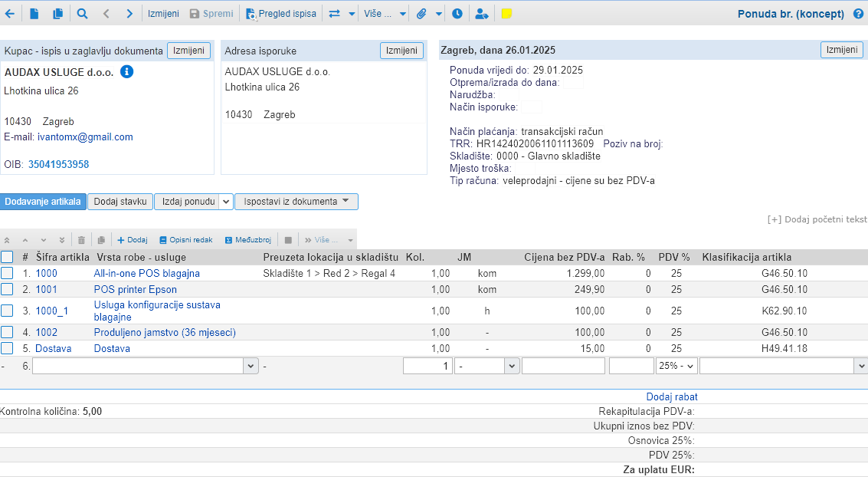The height and width of the screenshot is (477, 868).
Task: Open the PDV 25% rate dropdown in new row
Action: click(x=676, y=367)
